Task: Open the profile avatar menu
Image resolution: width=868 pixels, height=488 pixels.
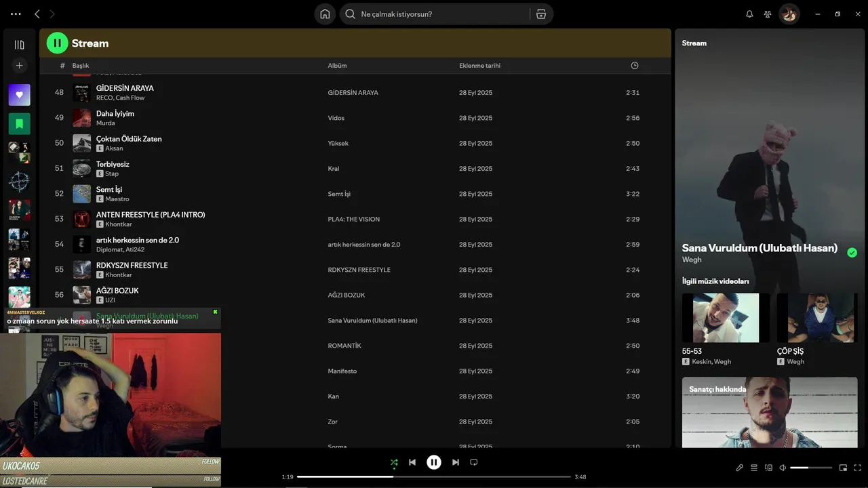Action: point(789,14)
